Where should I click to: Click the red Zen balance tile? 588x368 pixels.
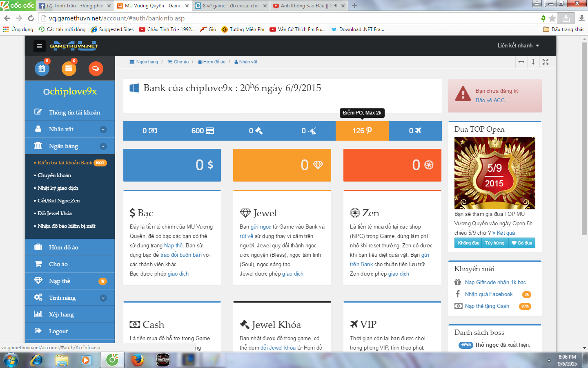point(392,165)
